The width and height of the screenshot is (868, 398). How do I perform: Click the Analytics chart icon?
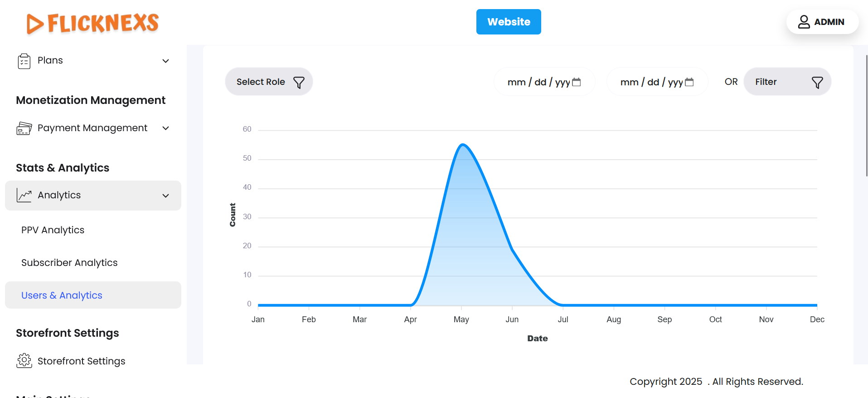coord(24,195)
